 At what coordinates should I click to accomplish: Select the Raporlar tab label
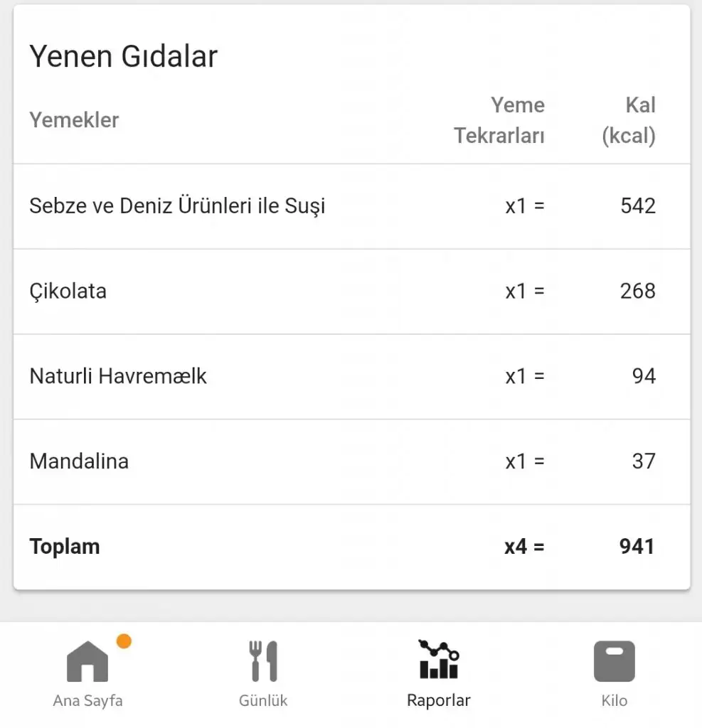pos(439,700)
